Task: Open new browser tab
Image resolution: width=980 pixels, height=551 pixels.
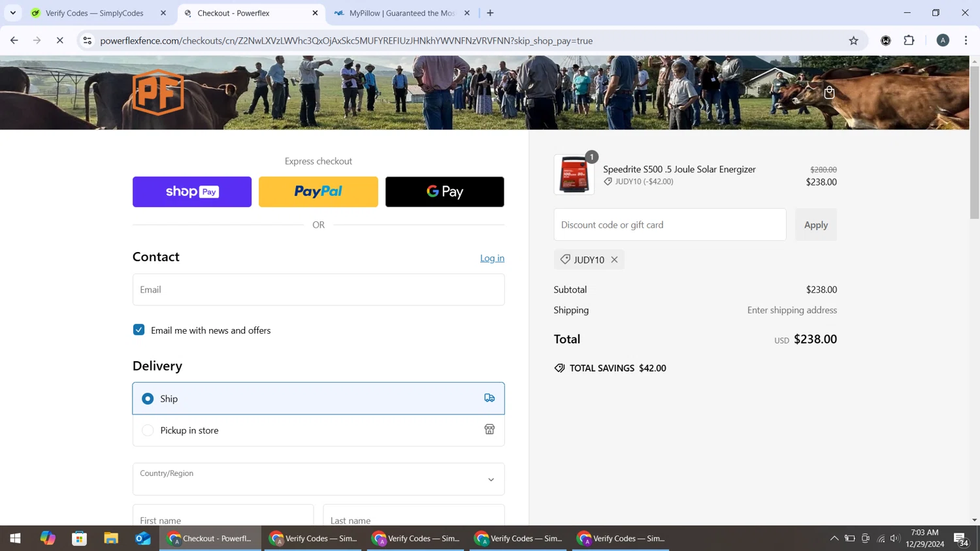Action: tap(490, 13)
